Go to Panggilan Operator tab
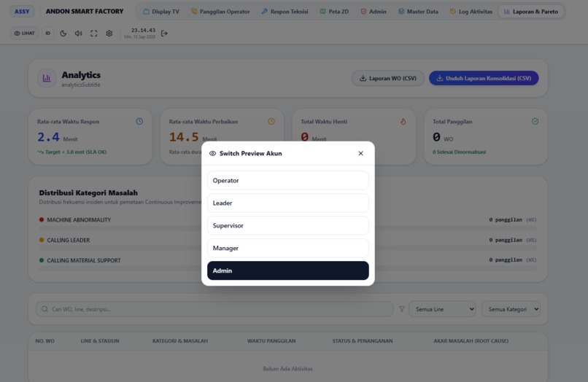The width and height of the screenshot is (588, 382). (220, 12)
